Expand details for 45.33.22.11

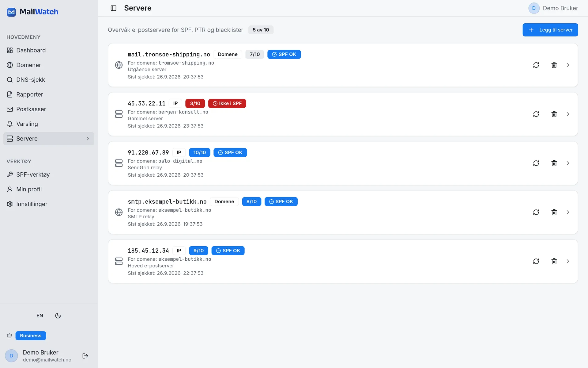(x=568, y=114)
